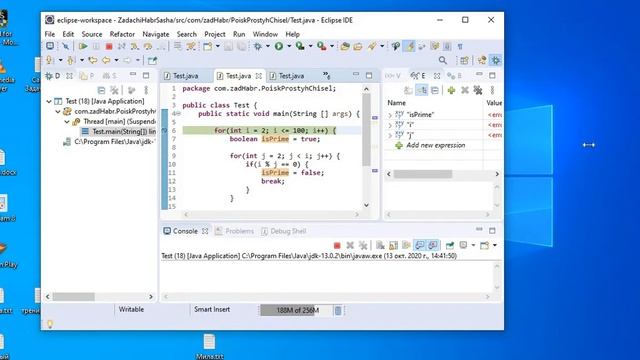Image resolution: width=640 pixels, height=360 pixels.
Task: Click the Disconnect icon in main toolbar
Action: point(121,46)
